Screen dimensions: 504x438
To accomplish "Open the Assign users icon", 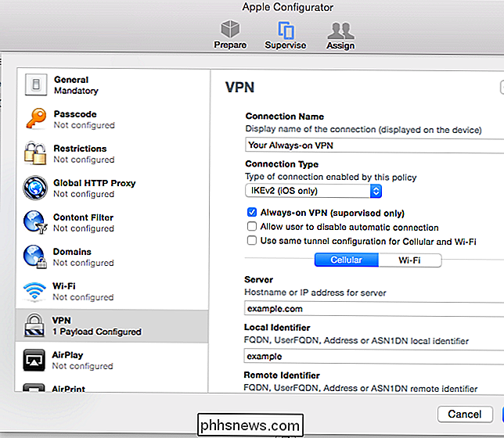I will click(340, 31).
